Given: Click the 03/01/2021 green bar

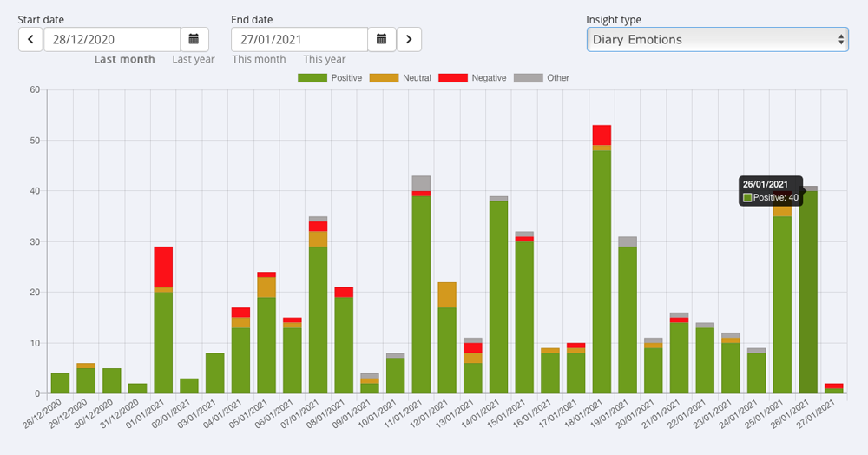Looking at the screenshot, I should click(x=214, y=373).
